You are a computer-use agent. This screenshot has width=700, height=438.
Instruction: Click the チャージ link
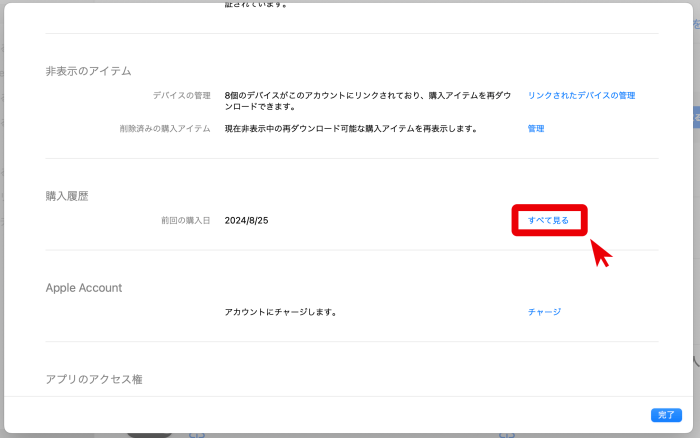544,312
